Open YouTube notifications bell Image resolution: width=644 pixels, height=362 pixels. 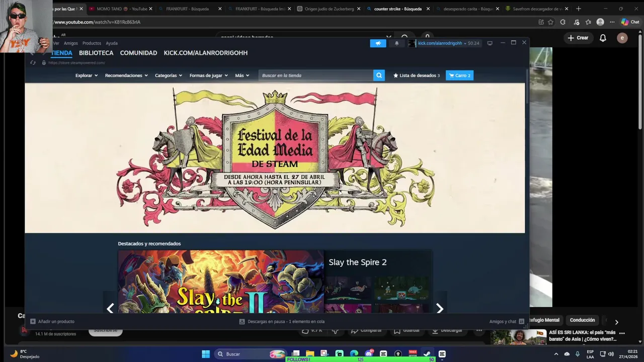coord(603,38)
